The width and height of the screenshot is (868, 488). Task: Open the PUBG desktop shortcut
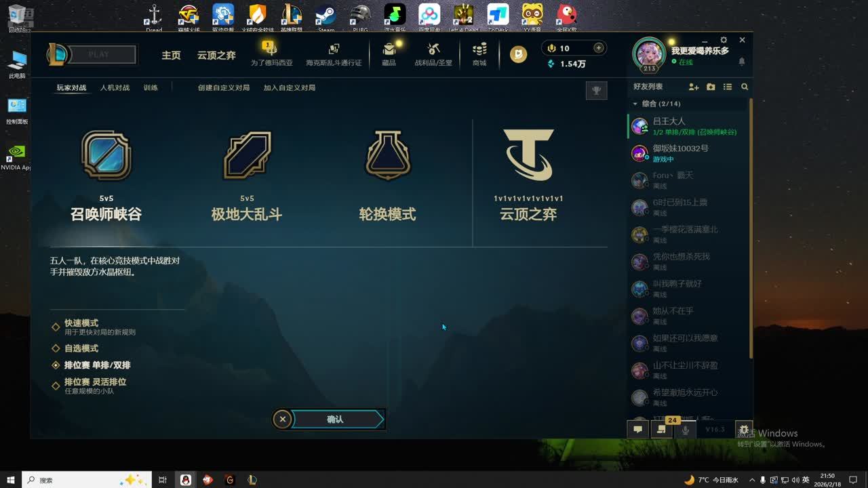click(x=360, y=16)
